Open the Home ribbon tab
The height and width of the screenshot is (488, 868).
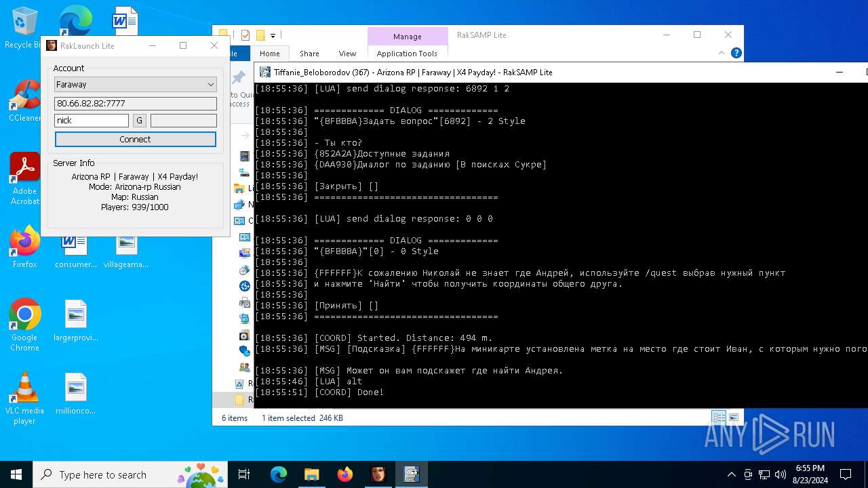[x=269, y=54]
